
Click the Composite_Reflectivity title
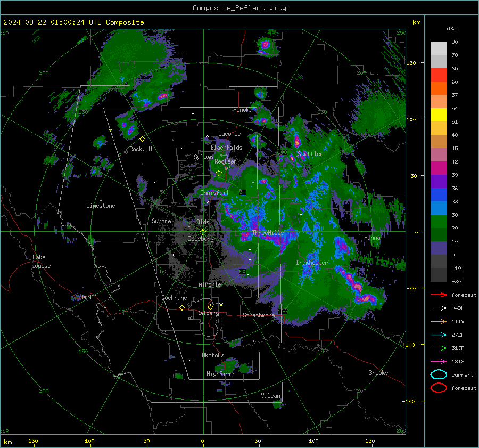239,8
